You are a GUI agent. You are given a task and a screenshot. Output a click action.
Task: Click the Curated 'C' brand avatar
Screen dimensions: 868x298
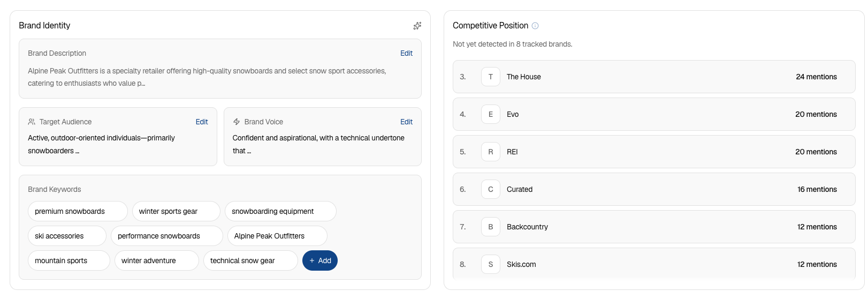tap(491, 189)
